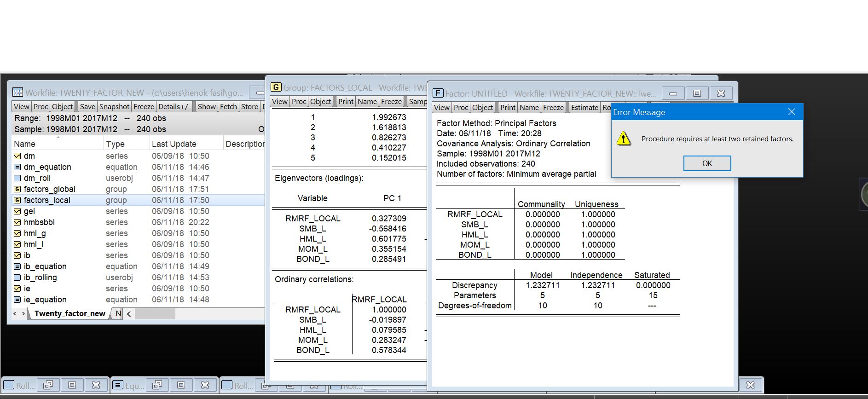868x399 pixels.
Task: Maximize the Factor UNTITLED window
Action: coord(697,93)
